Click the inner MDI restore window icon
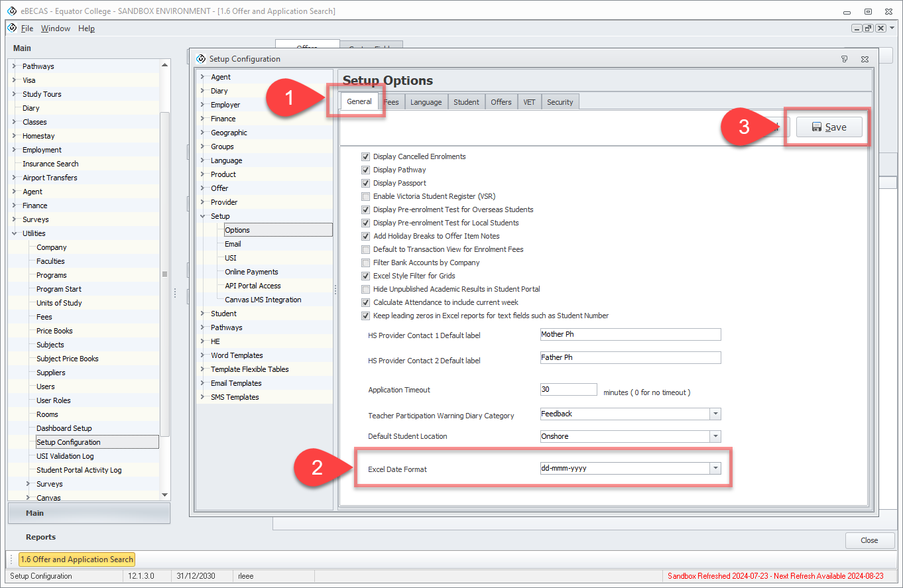This screenshot has height=588, width=903. click(868, 29)
